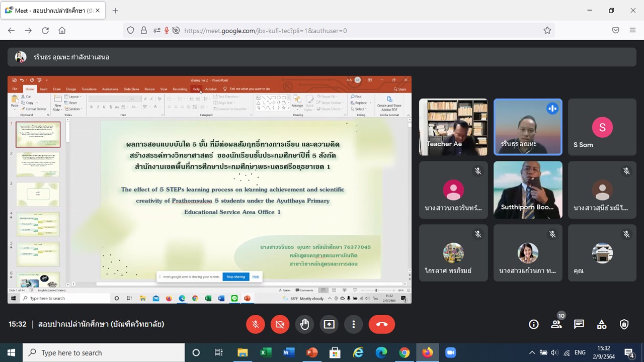Open shared PowerPoint Design tab
This screenshot has height=362, width=644.
(71, 89)
